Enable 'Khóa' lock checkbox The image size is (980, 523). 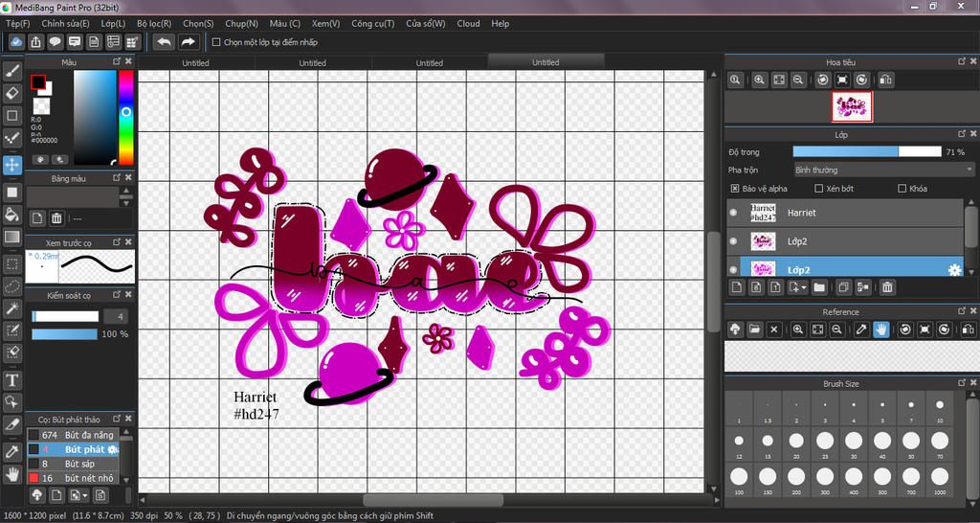click(x=902, y=189)
